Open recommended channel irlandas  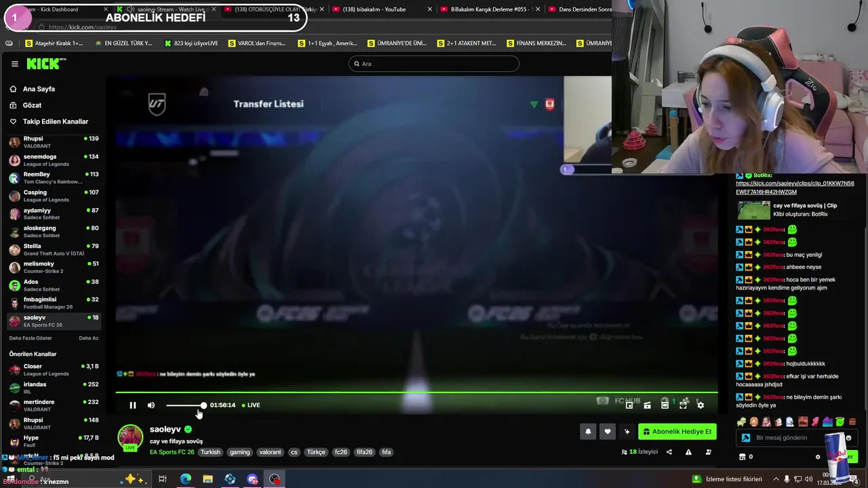click(x=54, y=388)
